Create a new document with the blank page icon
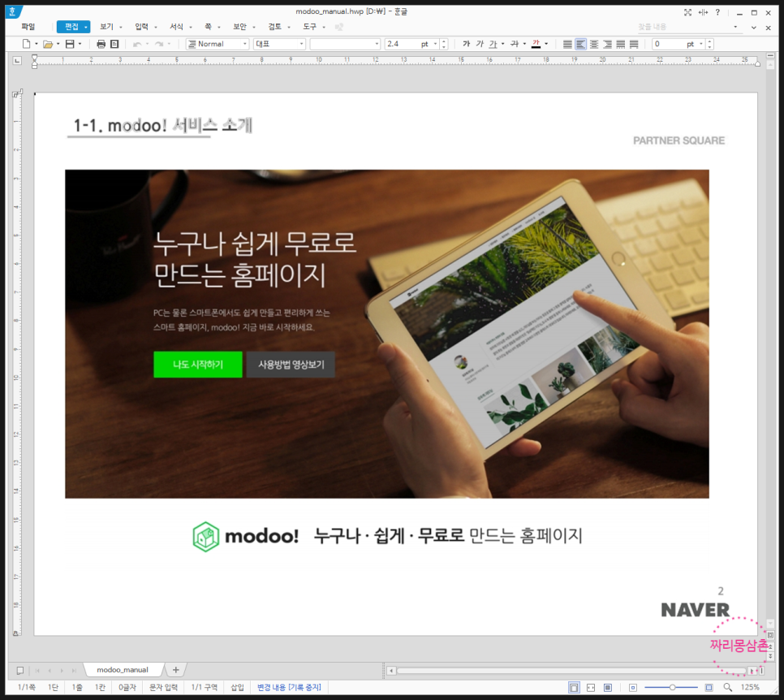The height and width of the screenshot is (700, 784). click(27, 44)
